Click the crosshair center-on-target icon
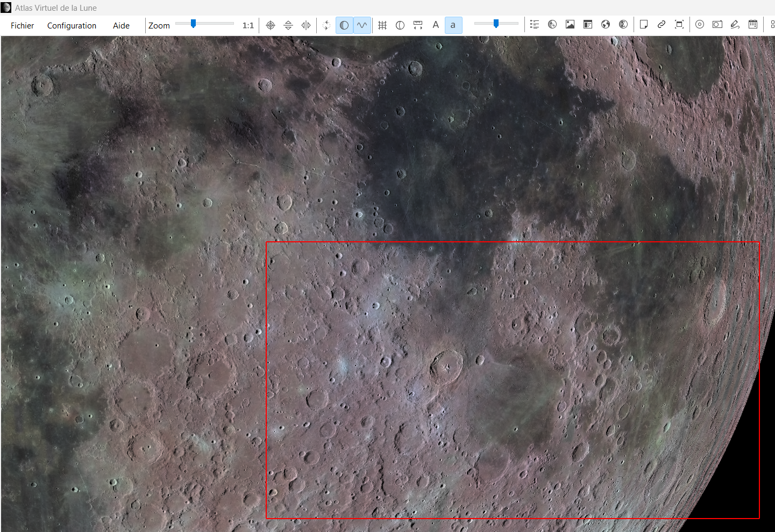Screen dimensions: 775x532 click(x=271, y=25)
